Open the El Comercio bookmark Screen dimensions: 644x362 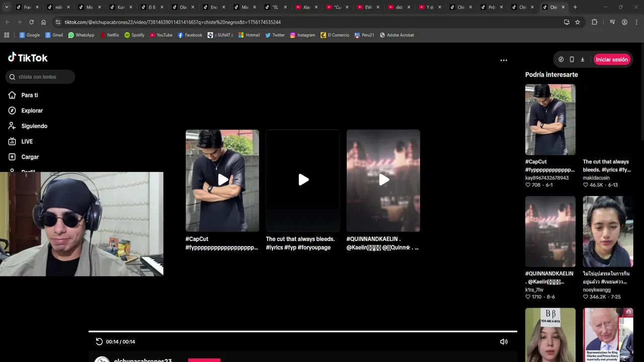point(335,35)
